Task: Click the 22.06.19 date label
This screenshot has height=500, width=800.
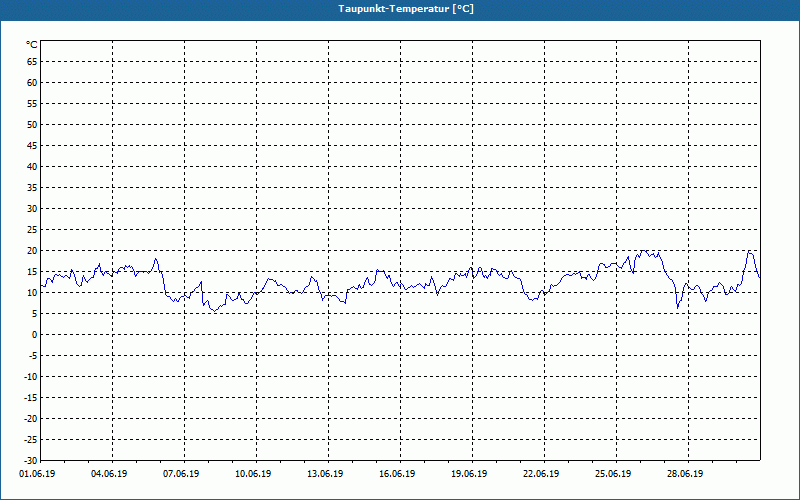Action: (541, 474)
